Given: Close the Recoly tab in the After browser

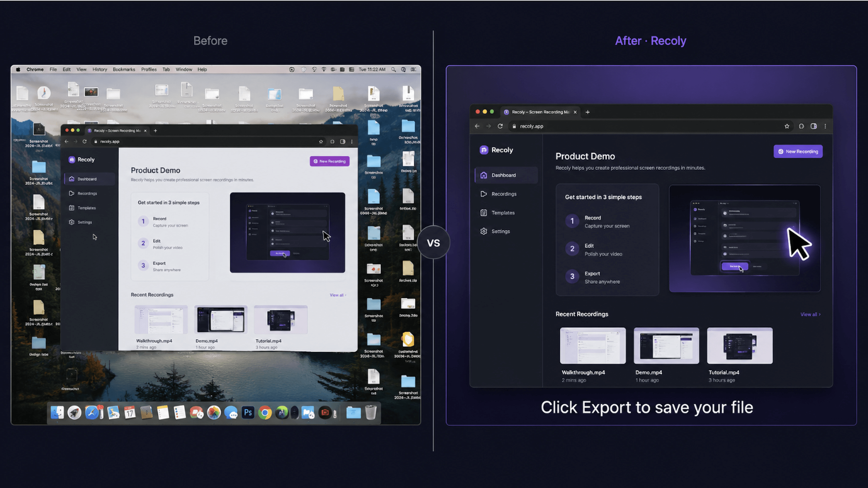Looking at the screenshot, I should click(x=575, y=112).
